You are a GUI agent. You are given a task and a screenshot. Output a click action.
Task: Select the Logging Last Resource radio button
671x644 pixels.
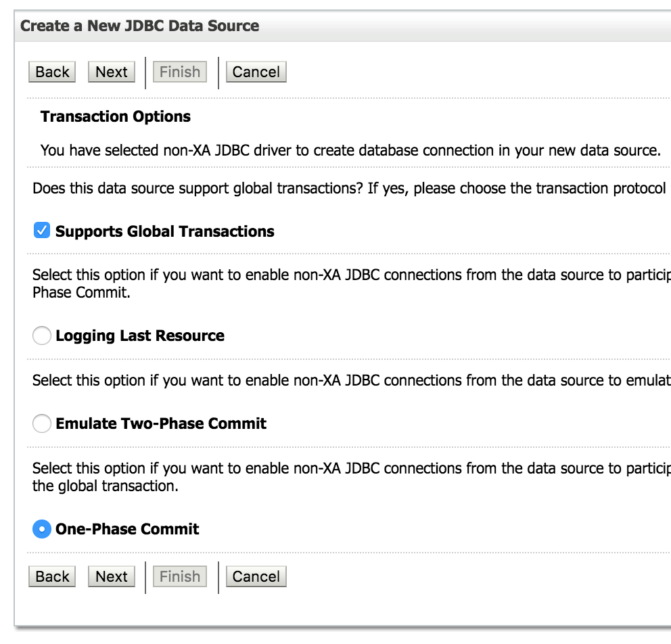[x=41, y=335]
